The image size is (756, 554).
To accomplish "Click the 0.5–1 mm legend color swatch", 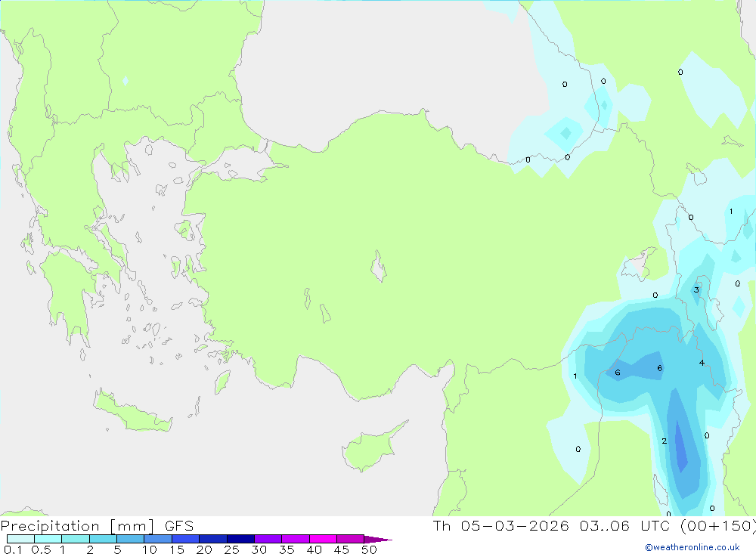I will (48, 539).
